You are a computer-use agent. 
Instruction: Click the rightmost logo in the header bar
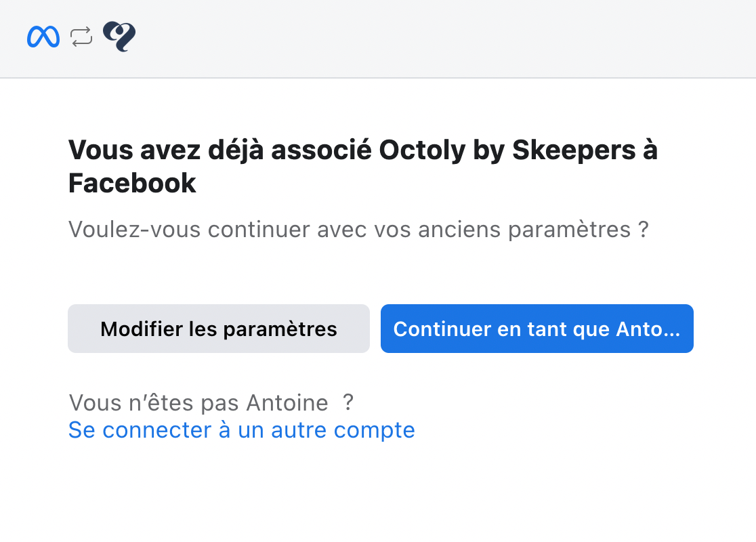(x=118, y=35)
